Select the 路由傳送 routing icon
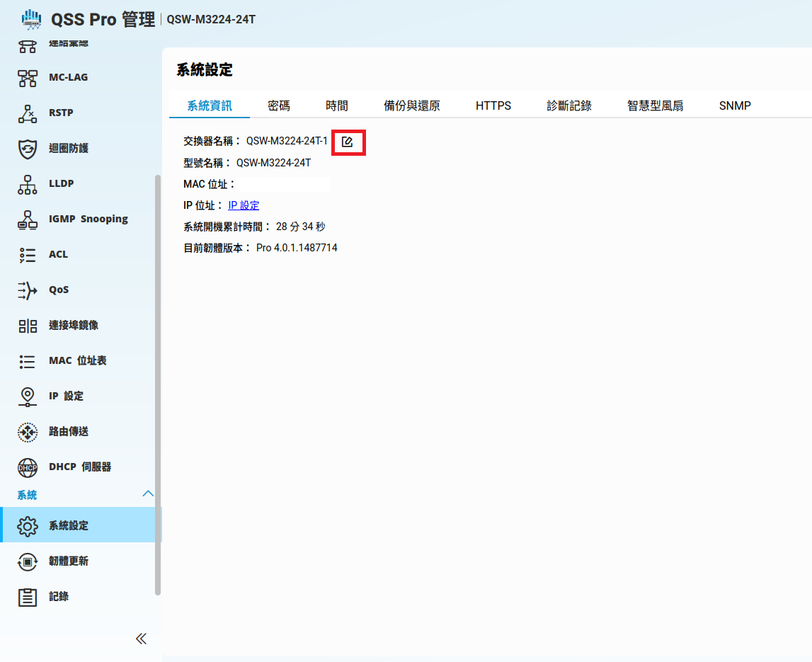812x662 pixels. [x=28, y=432]
